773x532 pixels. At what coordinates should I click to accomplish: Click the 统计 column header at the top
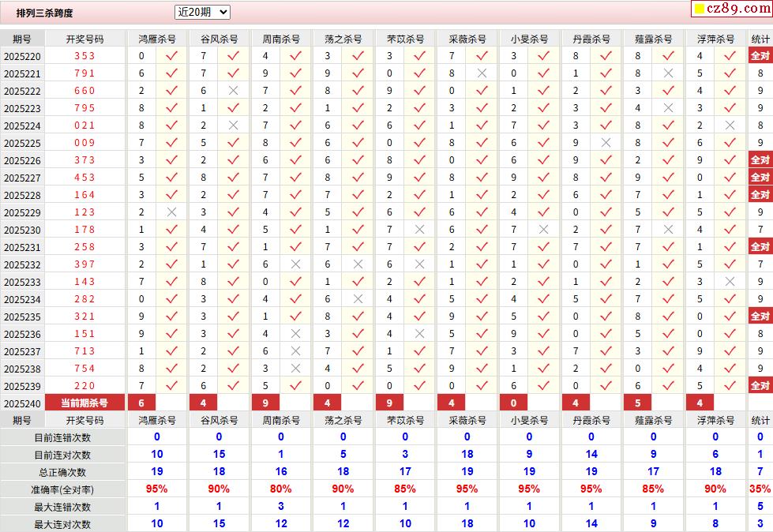click(x=760, y=39)
